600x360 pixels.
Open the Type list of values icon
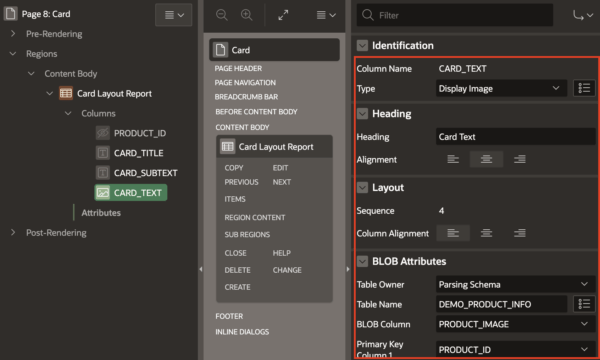coord(584,88)
